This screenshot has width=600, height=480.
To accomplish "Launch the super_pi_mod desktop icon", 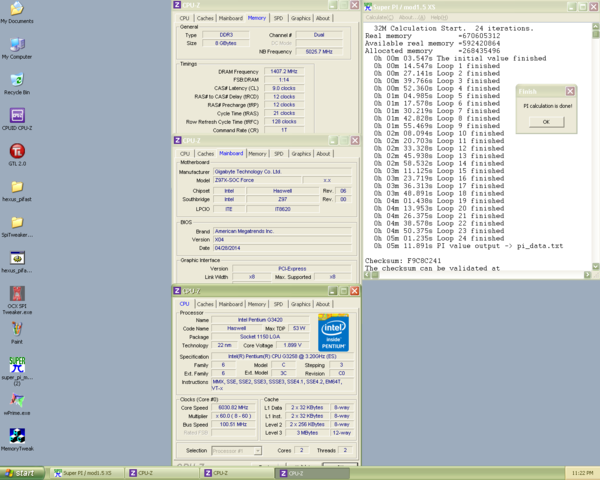I will tap(17, 371).
